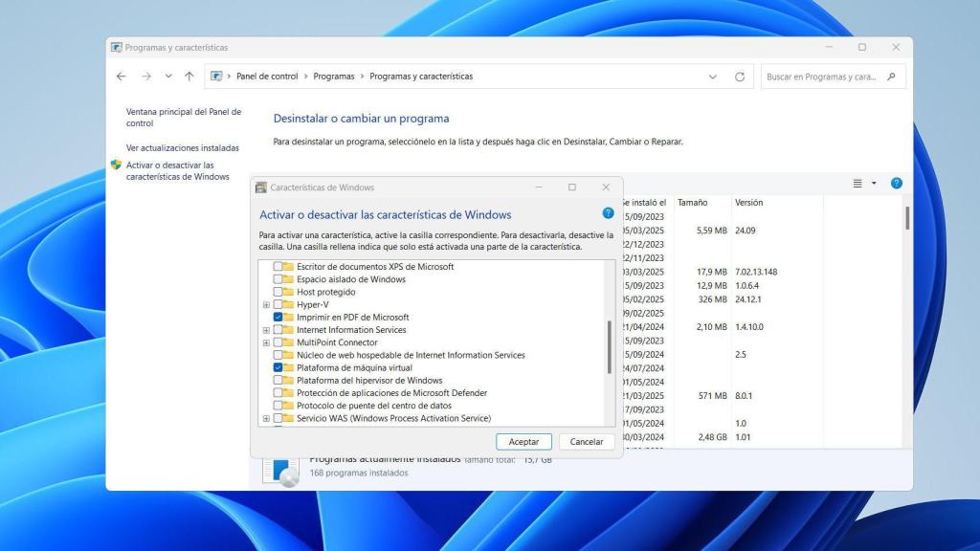Click 168 programas instalados text
The width and height of the screenshot is (980, 551).
[359, 473]
